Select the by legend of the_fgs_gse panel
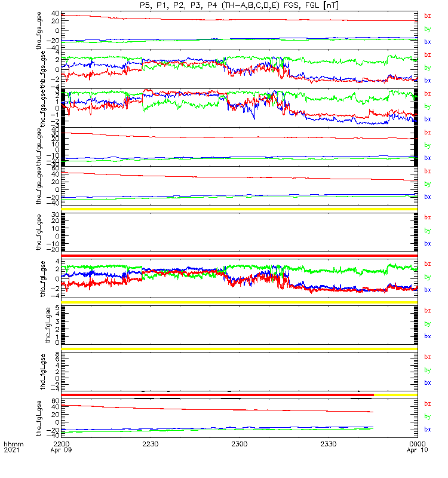 428,184
